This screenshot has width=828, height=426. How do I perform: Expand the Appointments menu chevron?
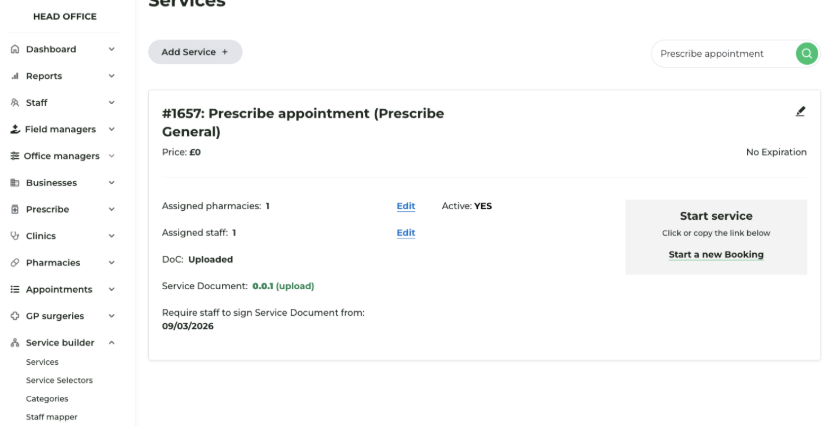coord(111,289)
